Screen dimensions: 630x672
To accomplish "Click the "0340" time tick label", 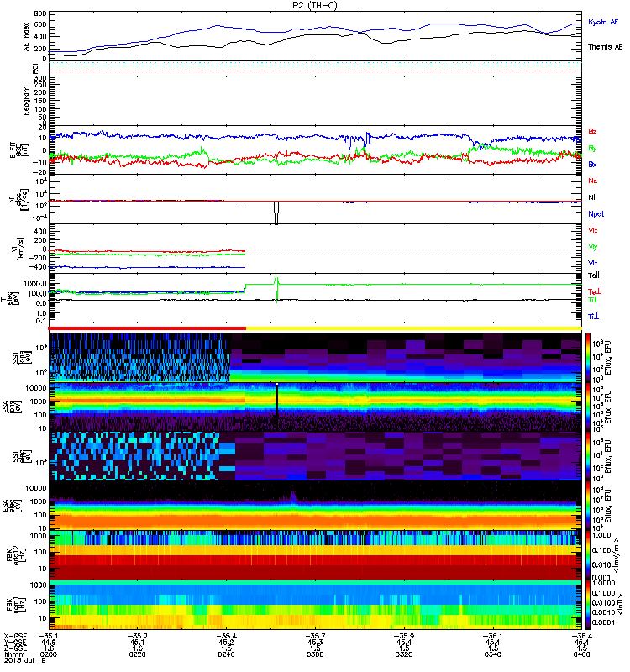I will [493, 654].
